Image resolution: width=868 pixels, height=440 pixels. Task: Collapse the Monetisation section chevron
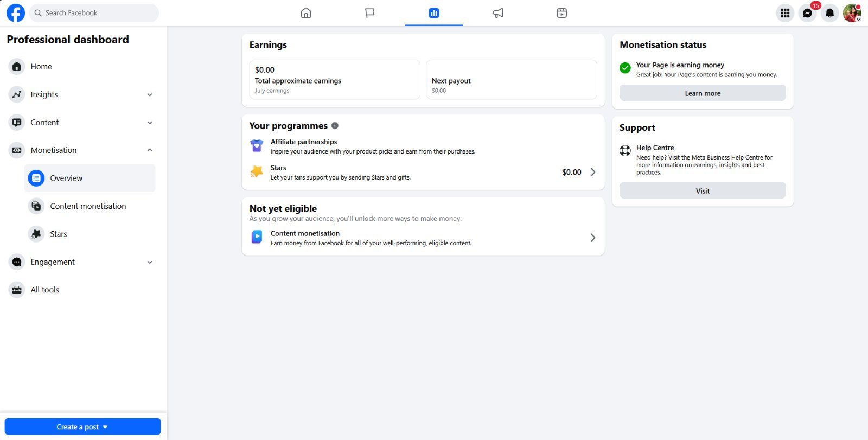[x=150, y=150]
